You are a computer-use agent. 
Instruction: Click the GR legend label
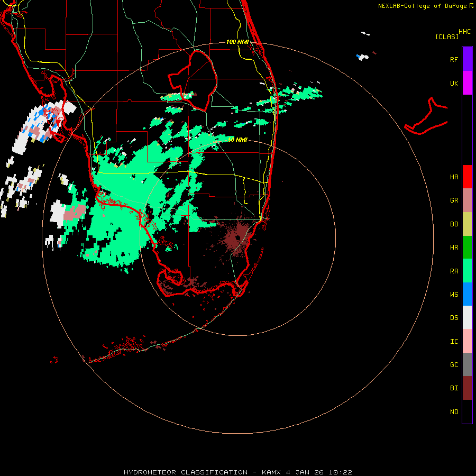(454, 200)
